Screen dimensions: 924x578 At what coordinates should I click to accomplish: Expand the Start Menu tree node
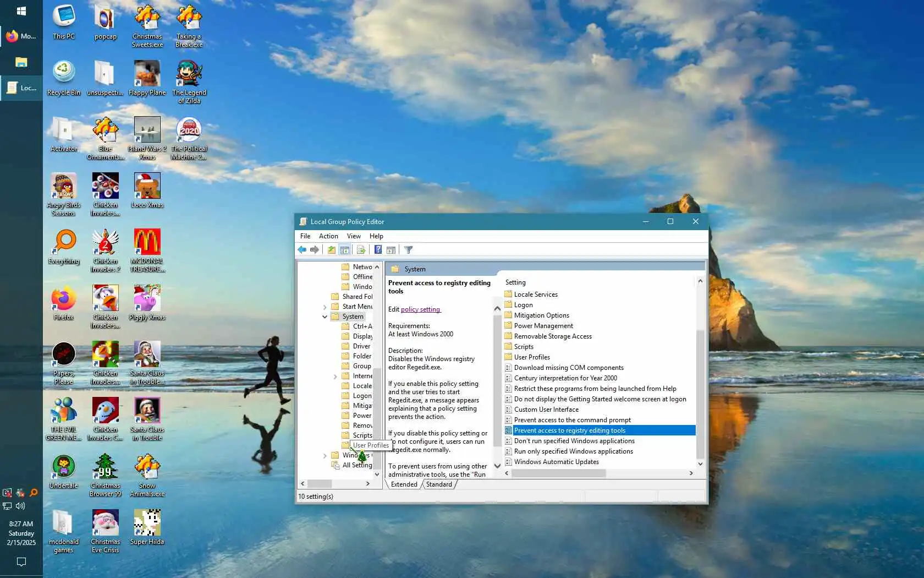[x=325, y=307]
